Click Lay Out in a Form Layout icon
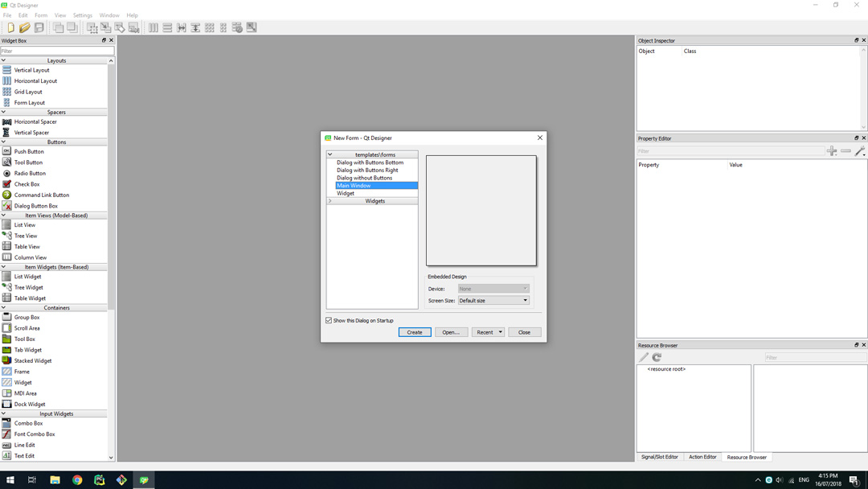 pos(223,27)
